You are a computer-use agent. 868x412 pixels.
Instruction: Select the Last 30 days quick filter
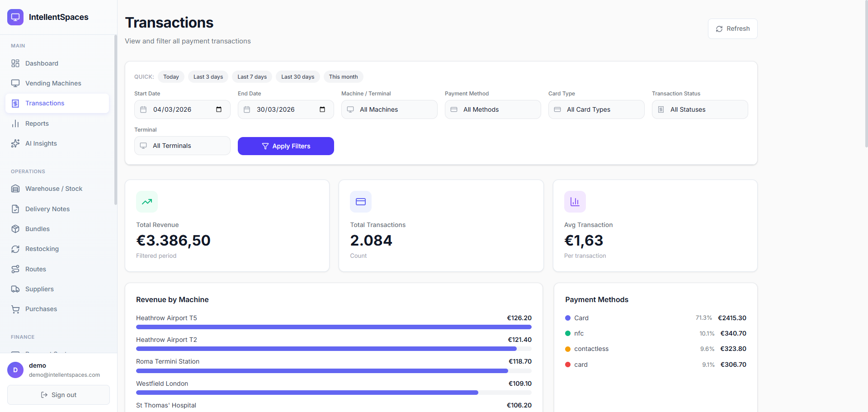pyautogui.click(x=297, y=77)
